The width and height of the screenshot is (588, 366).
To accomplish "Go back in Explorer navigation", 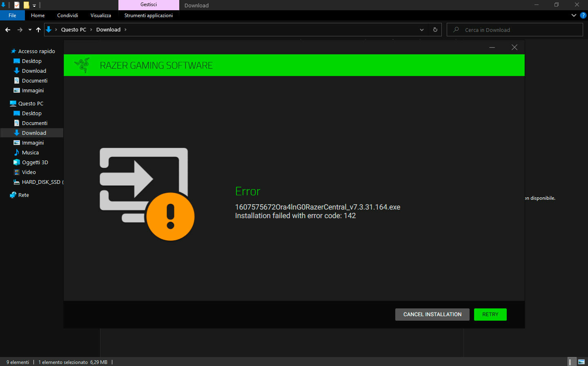I will (8, 30).
